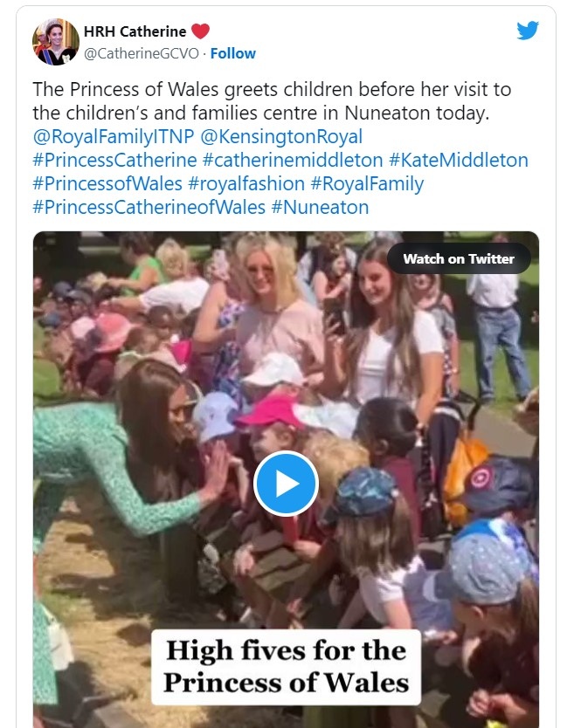Image resolution: width=567 pixels, height=728 pixels.
Task: Open the HRH Catherine profile avatar
Action: [x=56, y=42]
